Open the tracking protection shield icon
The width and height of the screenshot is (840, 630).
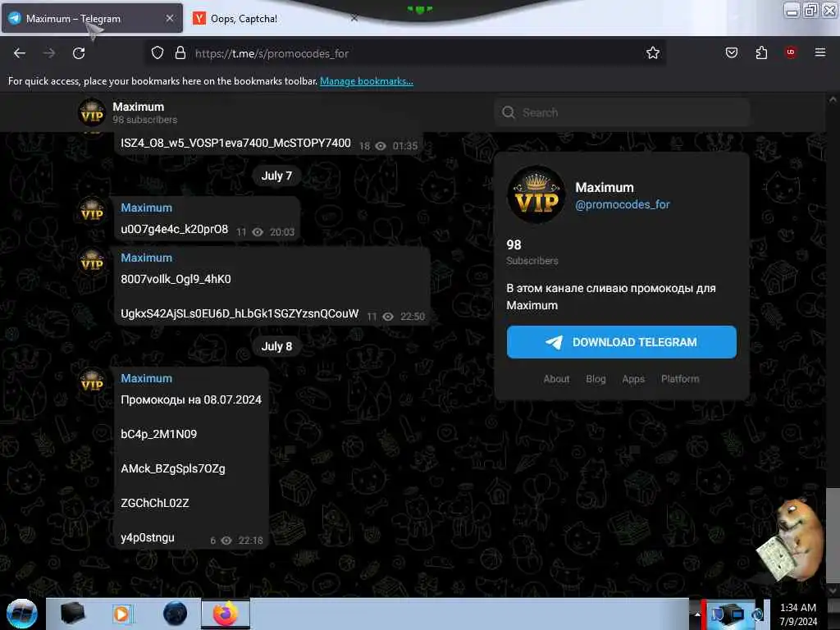(x=157, y=53)
